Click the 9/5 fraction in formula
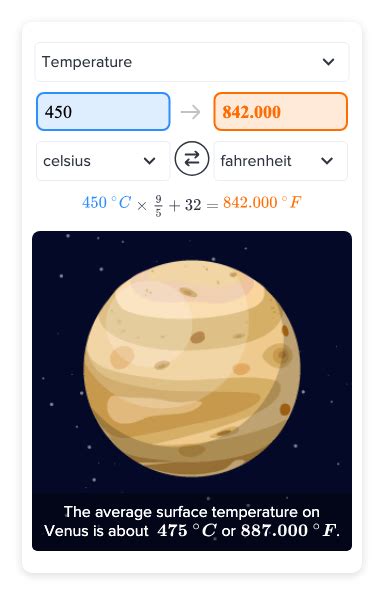The width and height of the screenshot is (384, 595). pos(158,205)
